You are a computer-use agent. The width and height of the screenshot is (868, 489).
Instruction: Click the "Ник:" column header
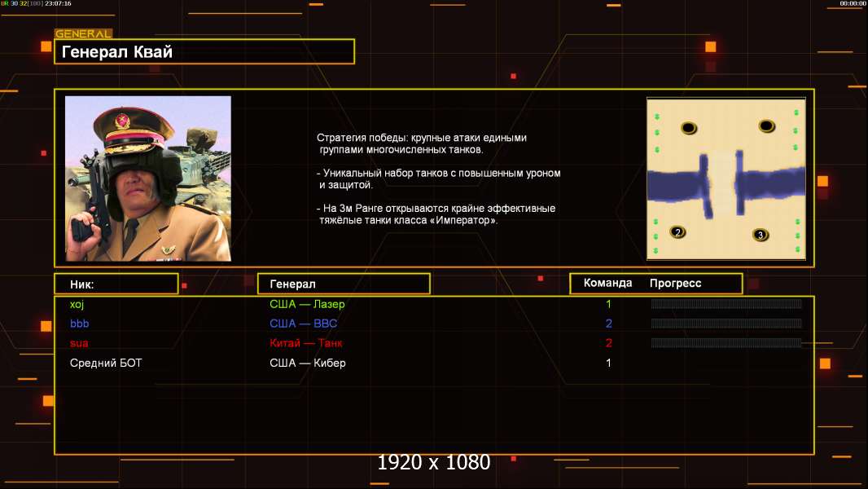pos(116,284)
